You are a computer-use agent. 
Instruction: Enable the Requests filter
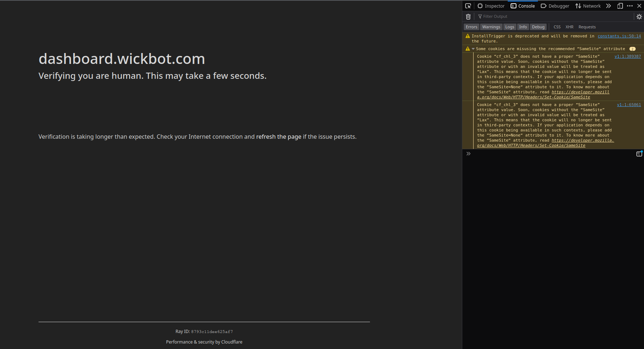point(587,27)
